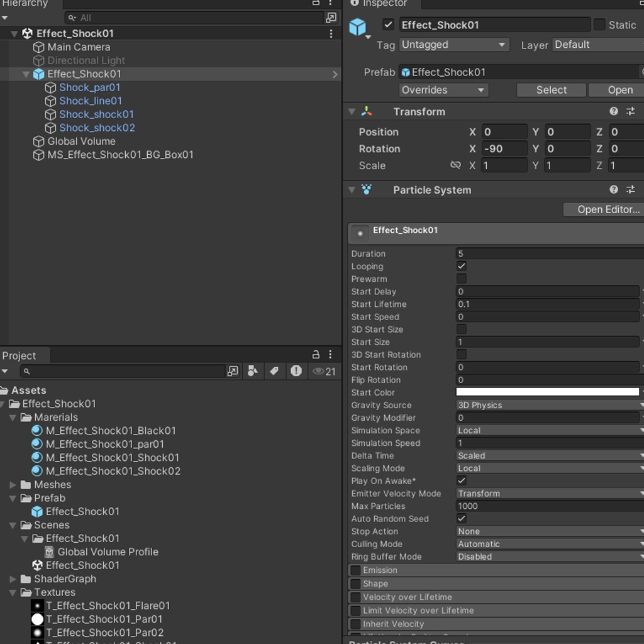644x644 pixels.
Task: Switch to the Project tab
Action: coord(19,355)
